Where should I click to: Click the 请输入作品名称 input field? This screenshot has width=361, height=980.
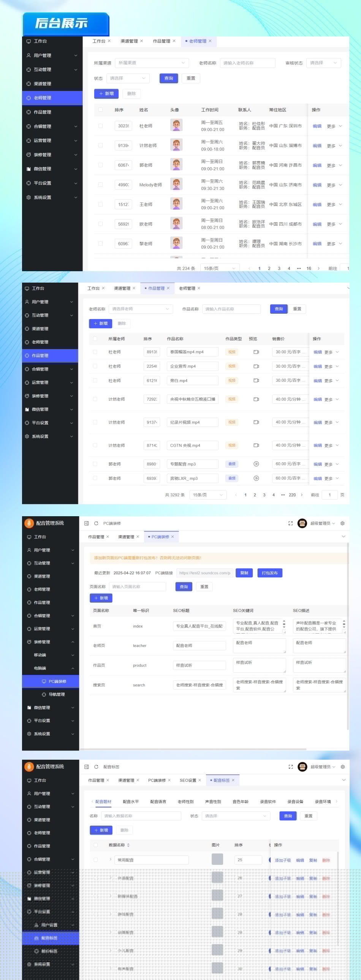pyautogui.click(x=231, y=309)
